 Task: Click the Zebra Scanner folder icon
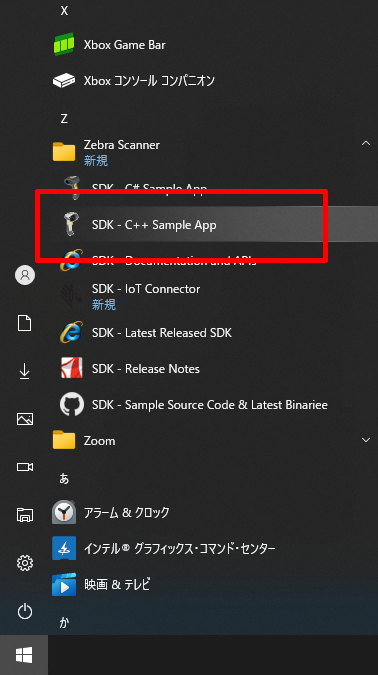[x=64, y=152]
